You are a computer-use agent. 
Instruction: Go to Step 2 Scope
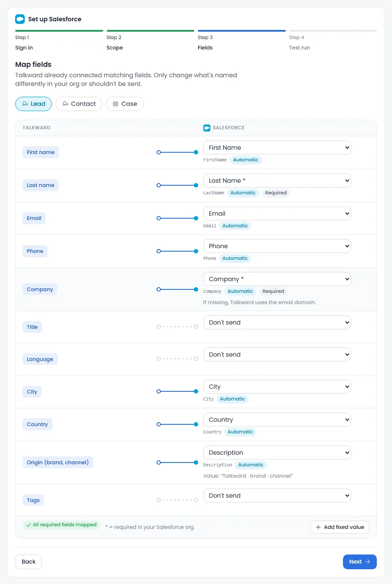click(150, 41)
